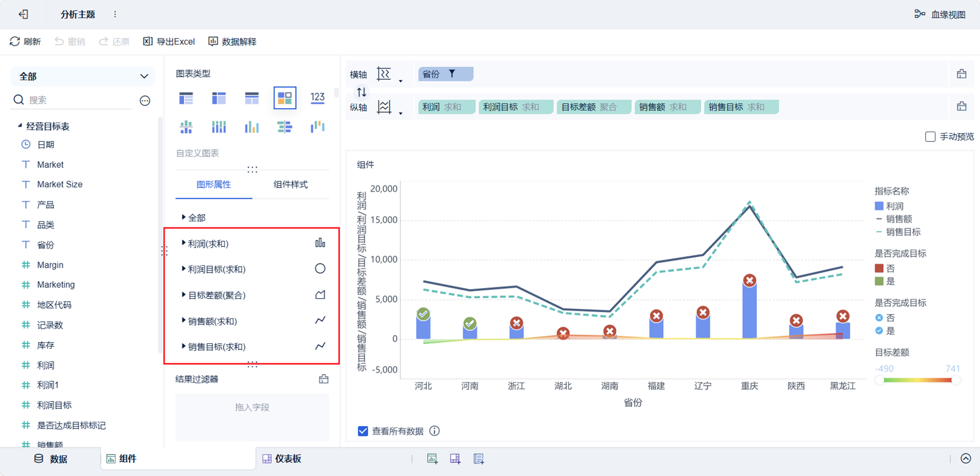Click the 撤销 undo button

(x=70, y=42)
